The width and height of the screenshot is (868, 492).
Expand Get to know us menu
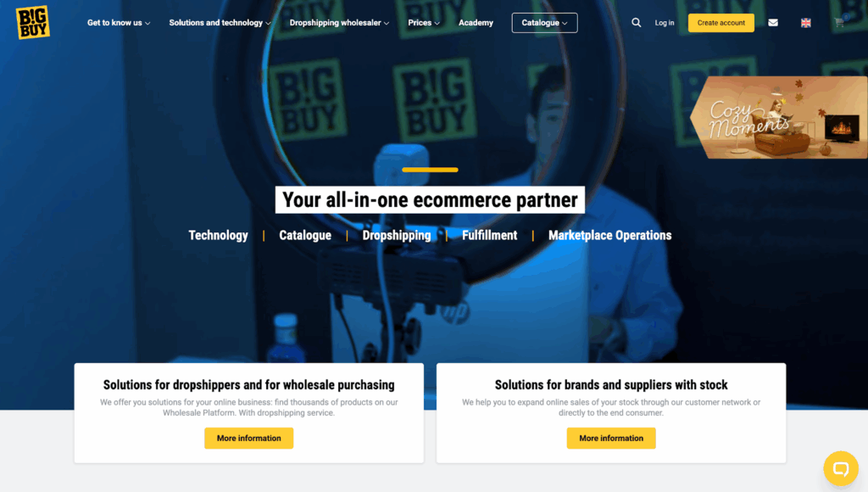coord(119,23)
